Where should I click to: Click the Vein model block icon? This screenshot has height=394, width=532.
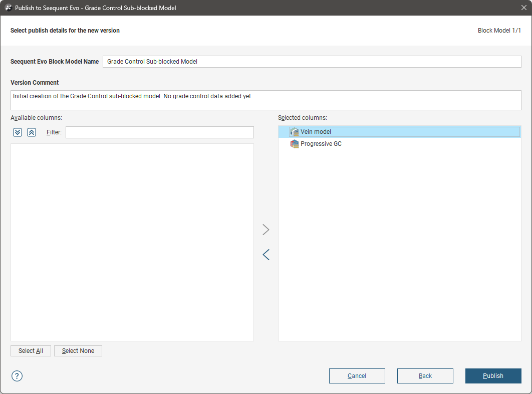point(295,132)
